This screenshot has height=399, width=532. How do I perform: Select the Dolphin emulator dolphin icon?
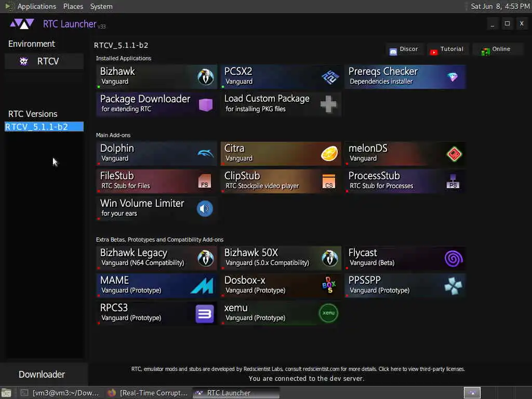[205, 154]
